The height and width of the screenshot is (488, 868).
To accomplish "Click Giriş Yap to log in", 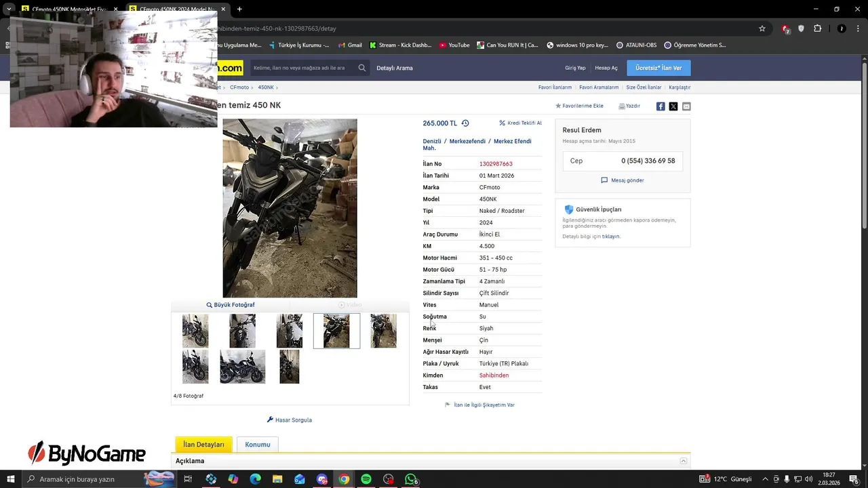I will click(575, 68).
